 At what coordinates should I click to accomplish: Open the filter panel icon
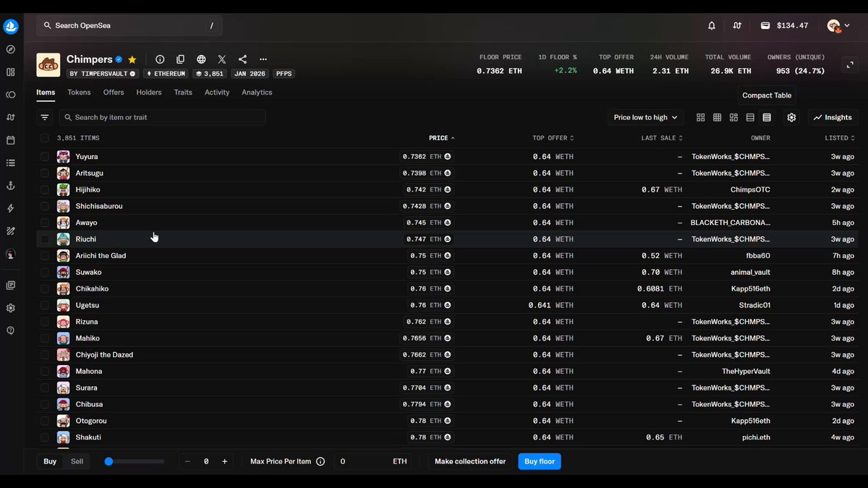(x=45, y=117)
